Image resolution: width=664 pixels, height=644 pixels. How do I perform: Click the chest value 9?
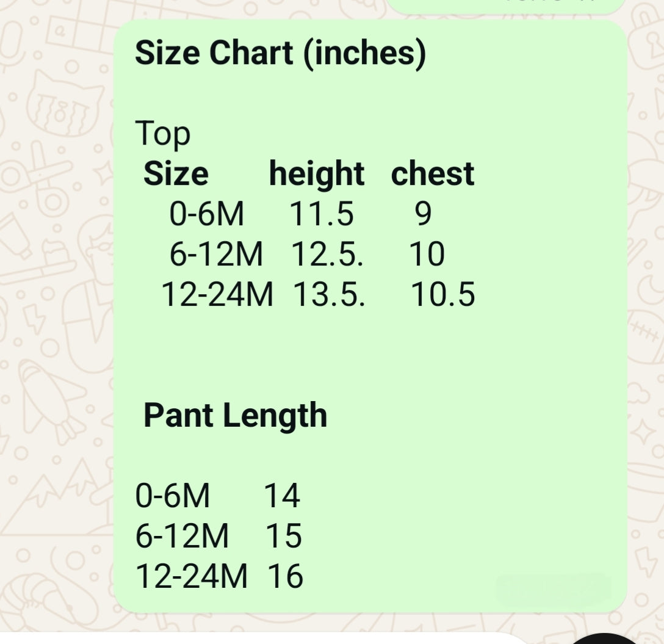click(x=423, y=214)
